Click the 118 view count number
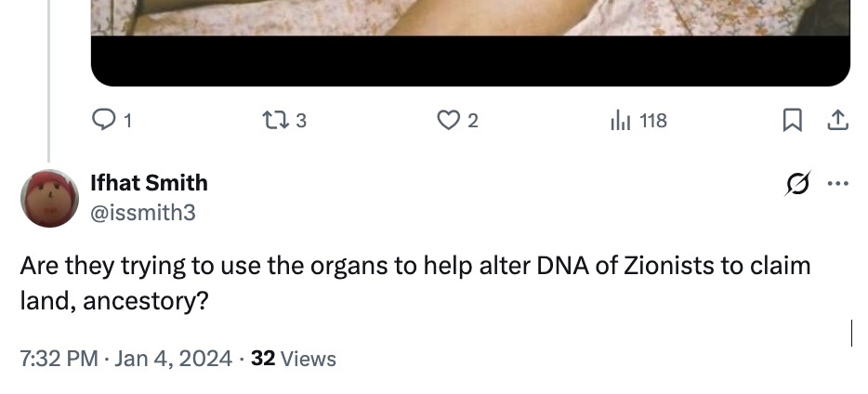This screenshot has width=868, height=394. point(653,121)
